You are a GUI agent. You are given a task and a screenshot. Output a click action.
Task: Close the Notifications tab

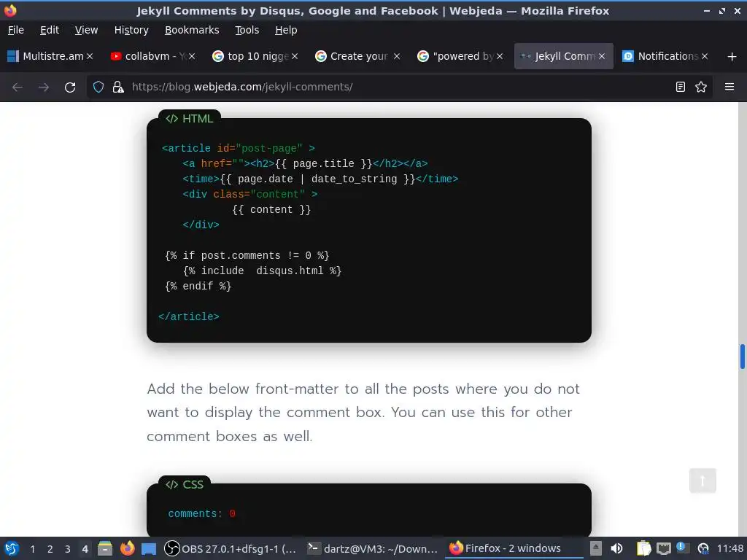(x=704, y=56)
